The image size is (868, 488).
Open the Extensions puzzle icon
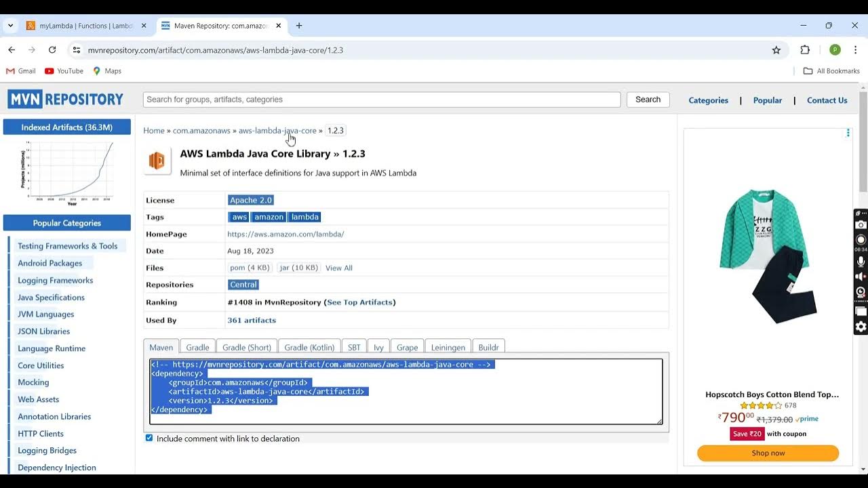coord(805,50)
